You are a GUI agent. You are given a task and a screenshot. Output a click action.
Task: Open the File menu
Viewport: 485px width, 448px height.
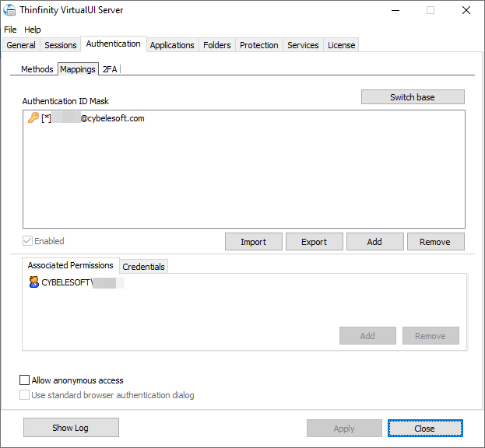pos(10,30)
